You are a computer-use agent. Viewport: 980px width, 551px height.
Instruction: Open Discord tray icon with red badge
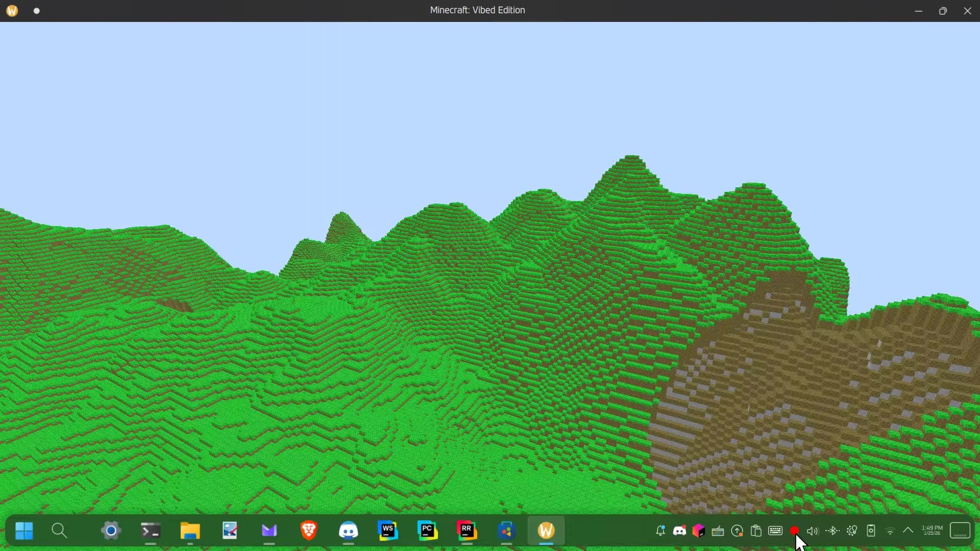[x=679, y=531]
